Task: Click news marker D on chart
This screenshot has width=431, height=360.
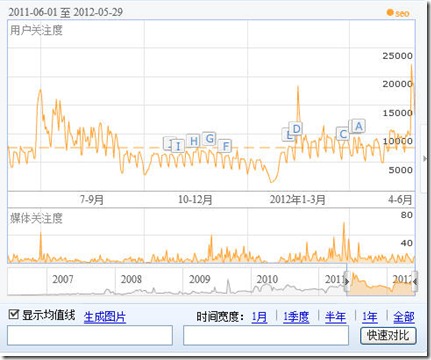Action: click(296, 128)
